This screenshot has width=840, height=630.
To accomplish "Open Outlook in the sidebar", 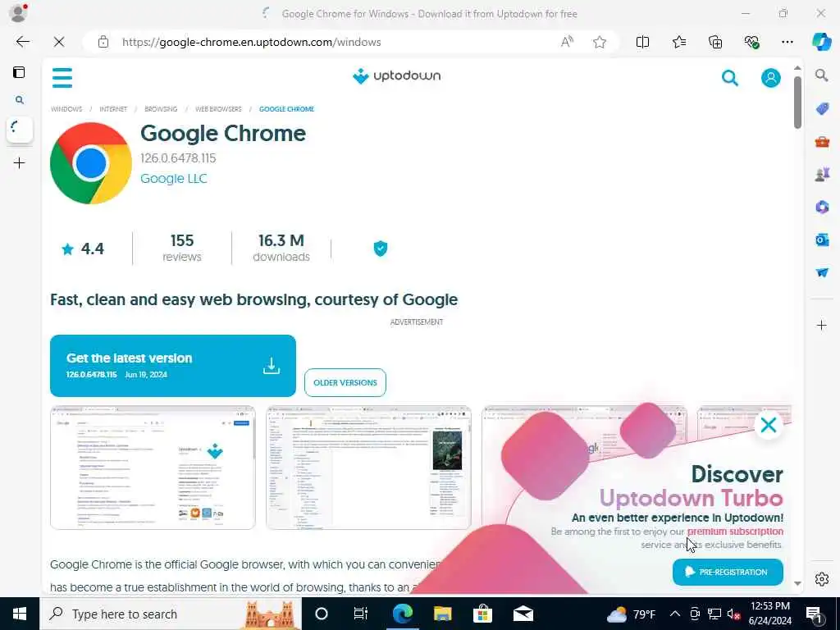I will [x=822, y=240].
